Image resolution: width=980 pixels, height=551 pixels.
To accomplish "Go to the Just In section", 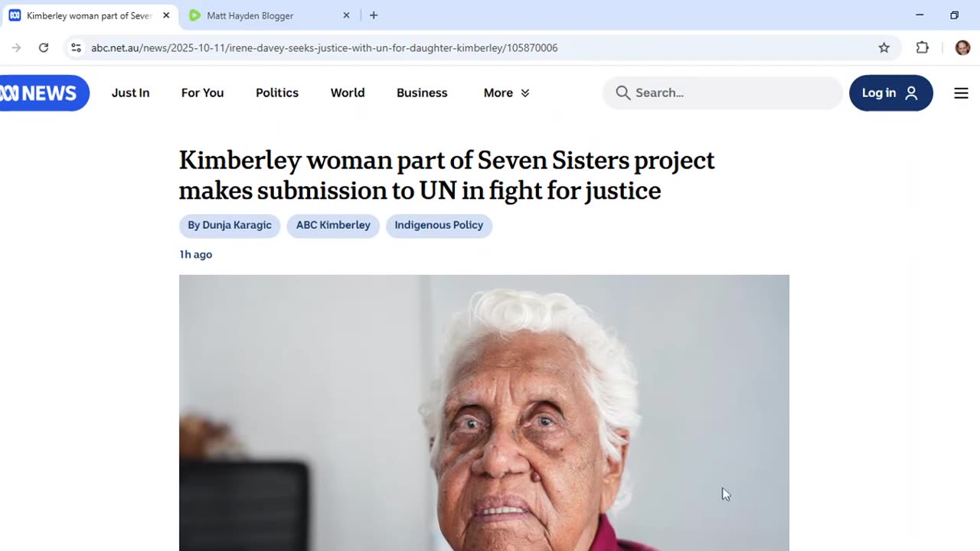I will pos(130,93).
